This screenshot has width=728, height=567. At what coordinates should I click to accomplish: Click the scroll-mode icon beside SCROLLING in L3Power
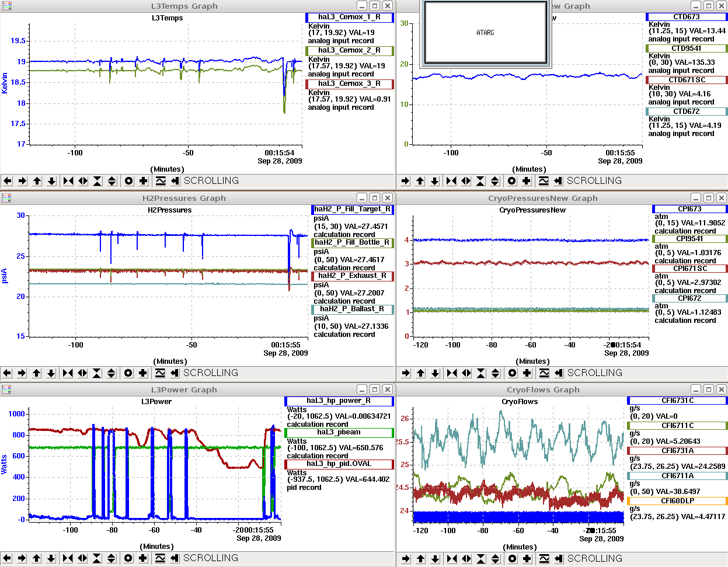pyautogui.click(x=175, y=558)
